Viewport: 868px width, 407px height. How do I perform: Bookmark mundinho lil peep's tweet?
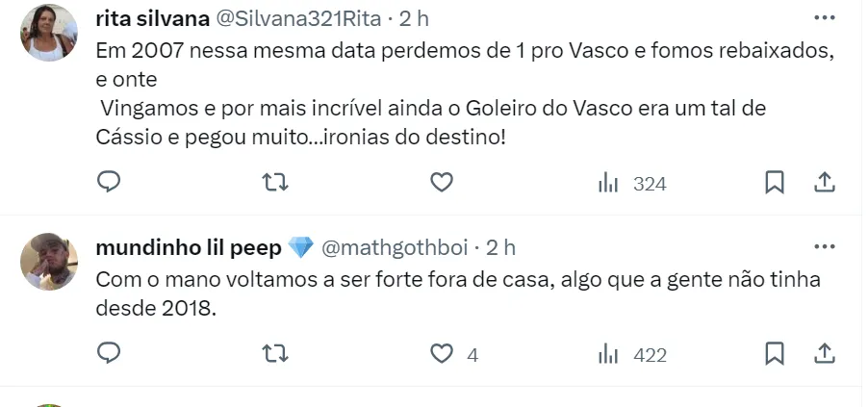pyautogui.click(x=774, y=353)
